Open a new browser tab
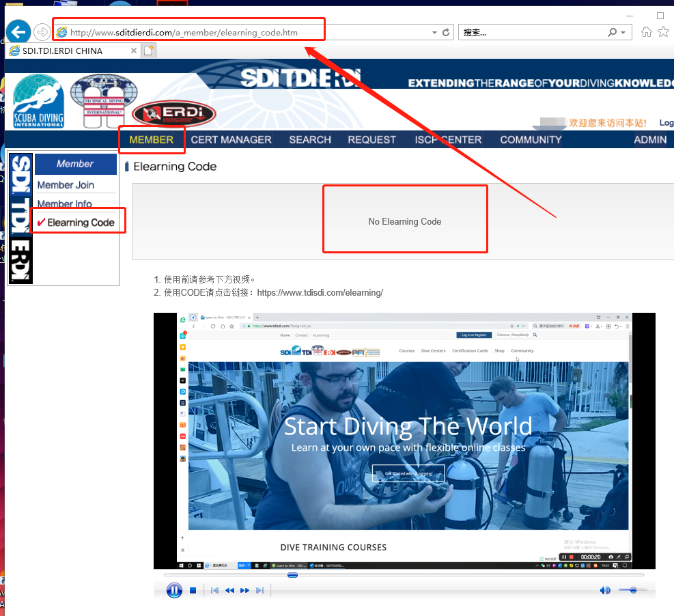This screenshot has width=674, height=616. (x=149, y=51)
